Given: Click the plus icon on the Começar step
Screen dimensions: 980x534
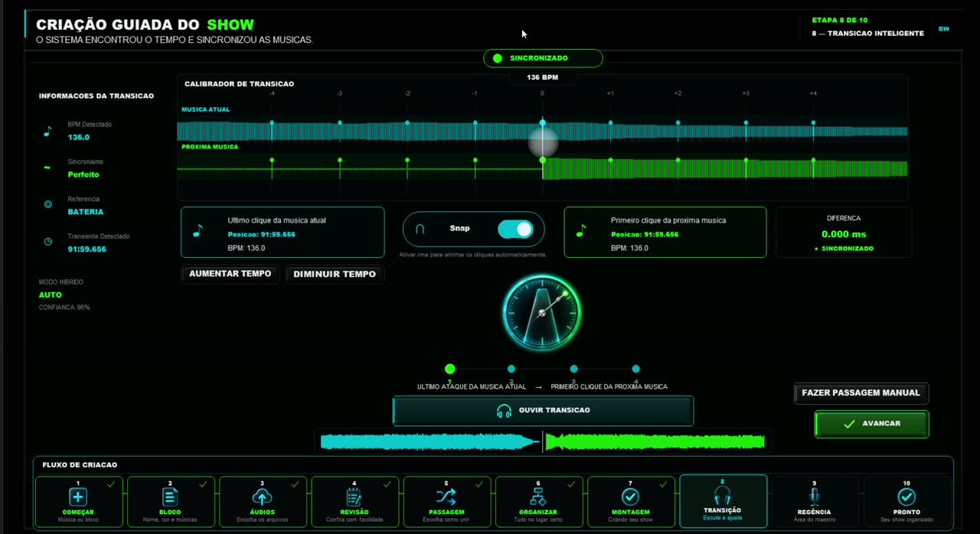Looking at the screenshot, I should pyautogui.click(x=78, y=497).
